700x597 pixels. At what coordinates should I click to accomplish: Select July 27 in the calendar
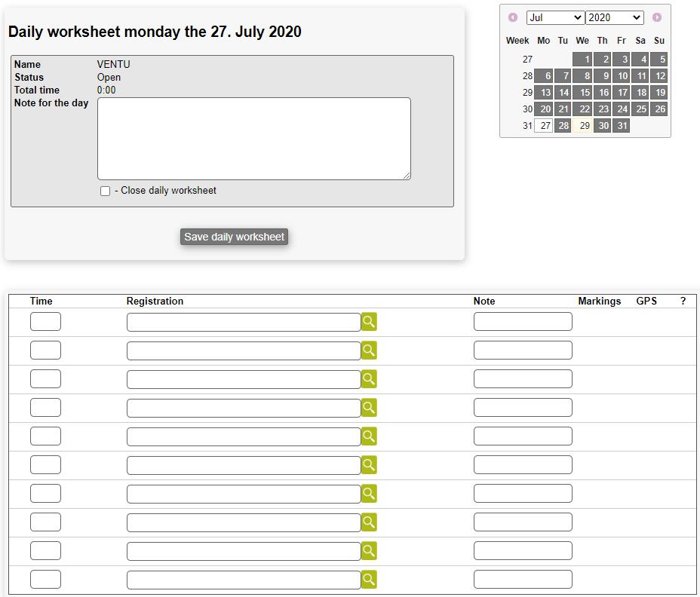(x=544, y=126)
